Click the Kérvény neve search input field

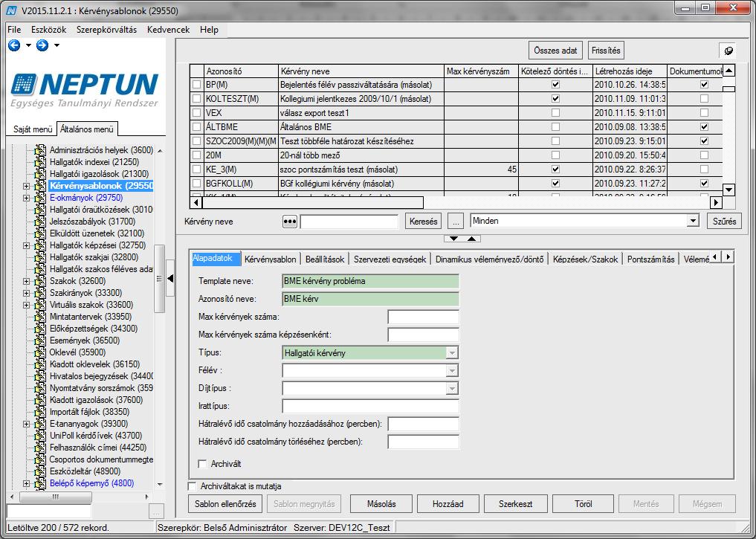pyautogui.click(x=349, y=222)
